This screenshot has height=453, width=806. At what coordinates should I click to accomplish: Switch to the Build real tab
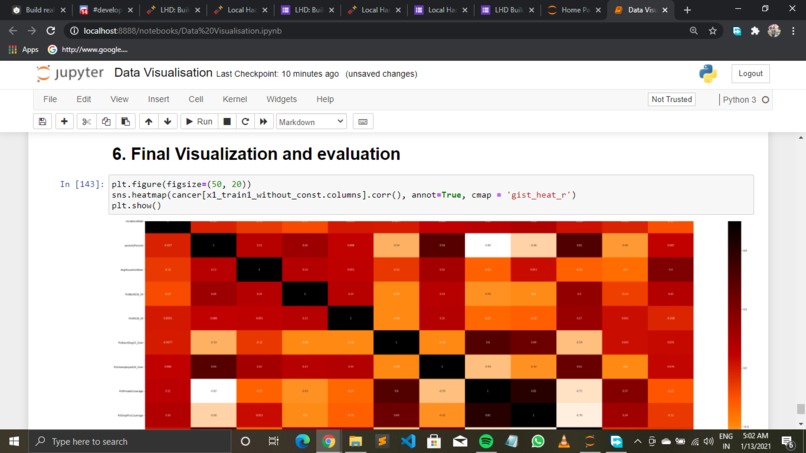39,10
